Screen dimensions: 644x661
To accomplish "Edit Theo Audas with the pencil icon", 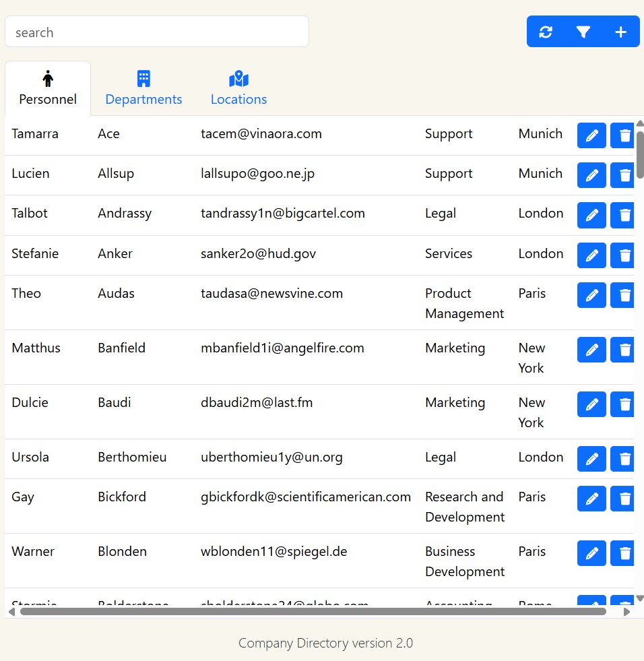I will tap(591, 295).
